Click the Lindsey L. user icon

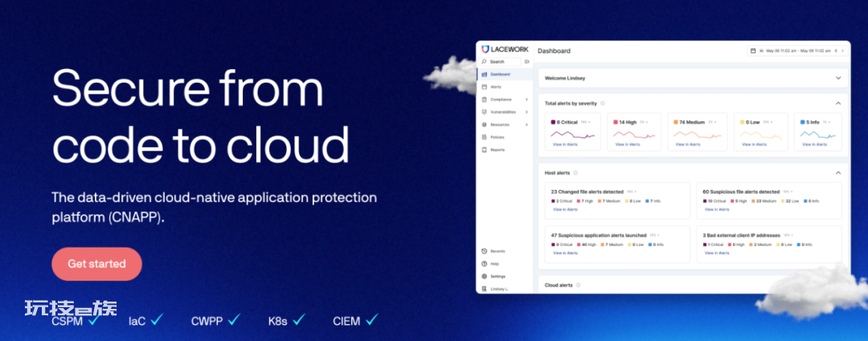pos(485,289)
